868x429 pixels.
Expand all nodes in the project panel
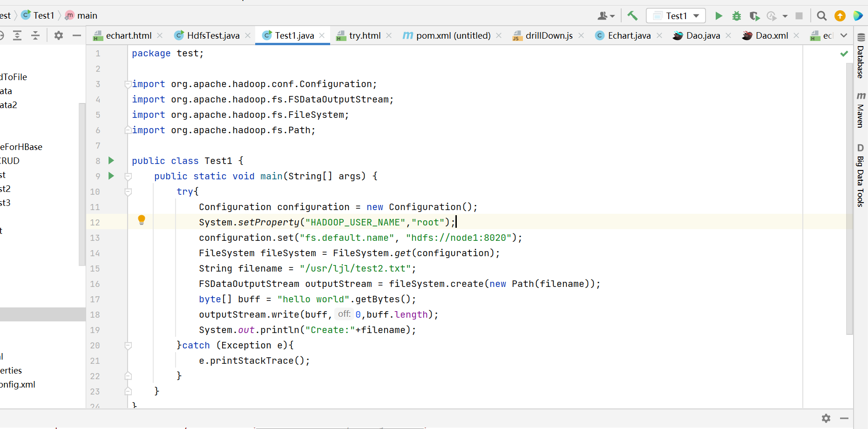(17, 35)
